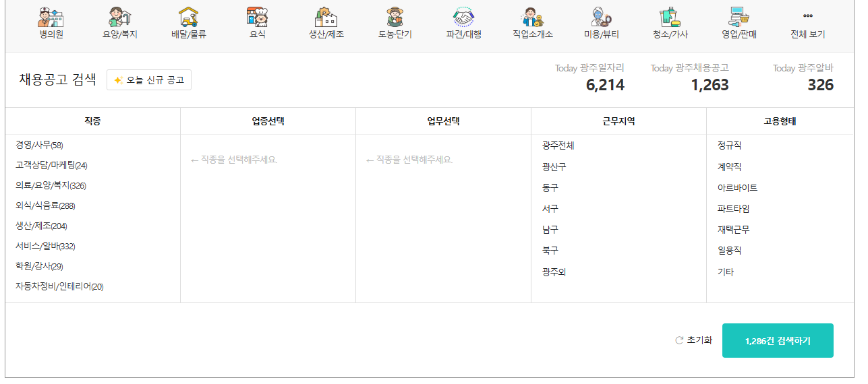This screenshot has width=868, height=384.
Task: Click the 오늘 신규 공고 button
Action: point(149,80)
